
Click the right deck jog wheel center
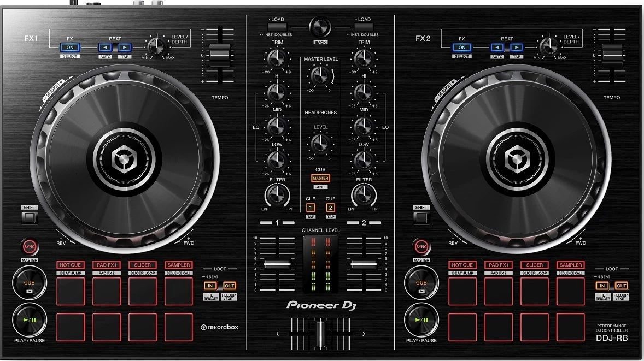point(516,158)
